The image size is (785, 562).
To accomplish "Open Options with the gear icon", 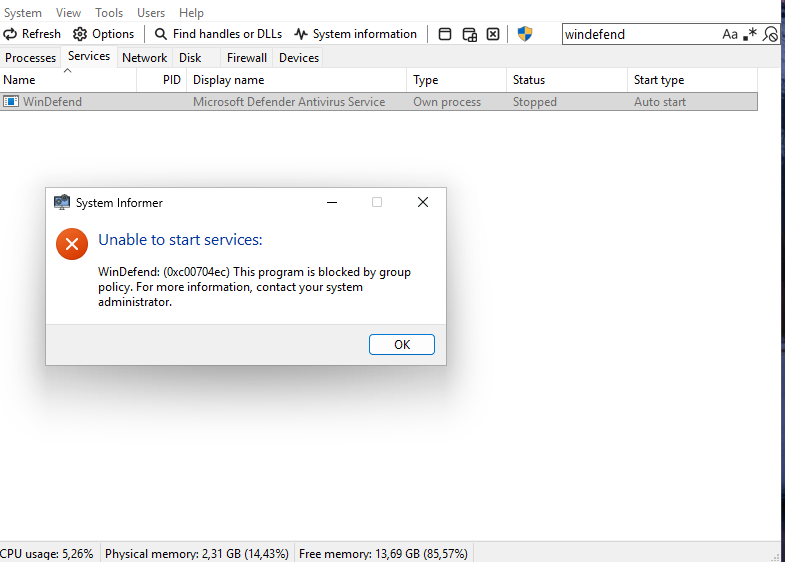I will (104, 34).
